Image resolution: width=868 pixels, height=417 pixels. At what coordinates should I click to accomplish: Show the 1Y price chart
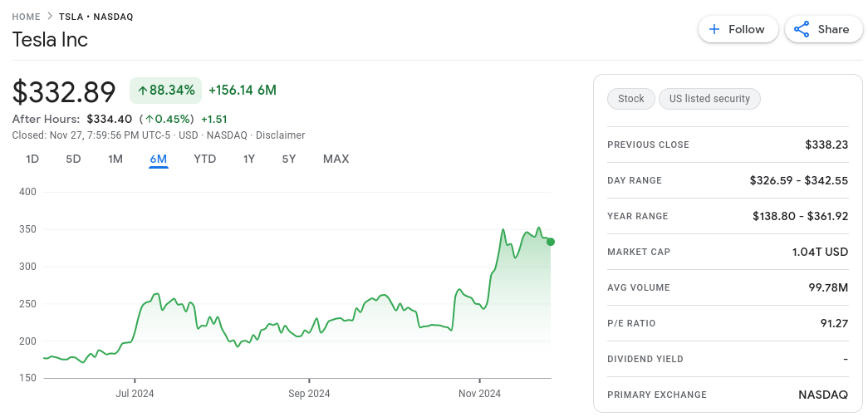point(248,159)
